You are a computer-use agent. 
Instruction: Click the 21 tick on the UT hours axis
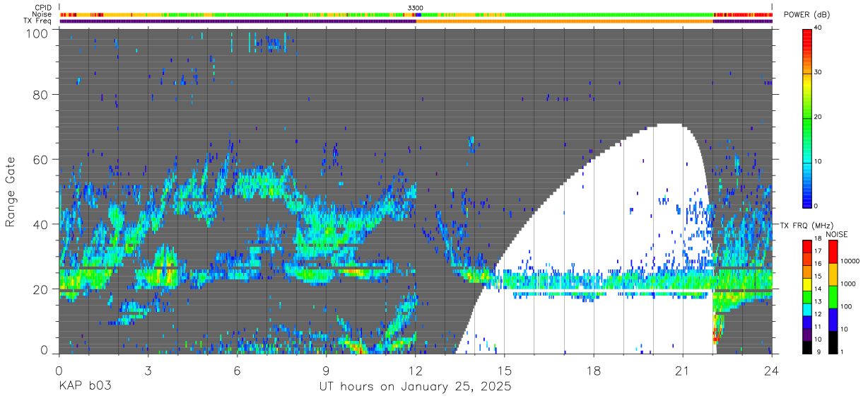[x=683, y=370]
